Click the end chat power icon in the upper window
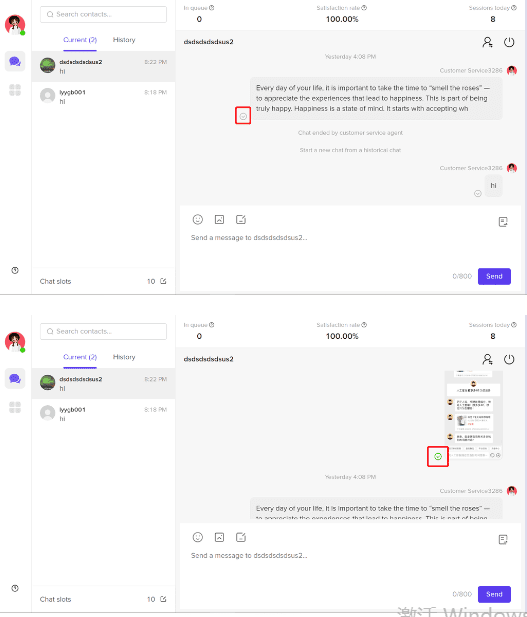This screenshot has height=617, width=527. (x=509, y=42)
